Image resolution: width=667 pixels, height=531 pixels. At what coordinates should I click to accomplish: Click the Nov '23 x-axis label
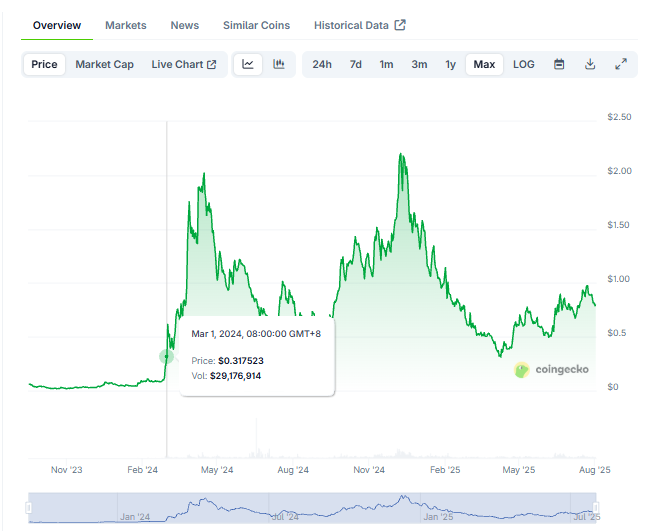point(66,470)
